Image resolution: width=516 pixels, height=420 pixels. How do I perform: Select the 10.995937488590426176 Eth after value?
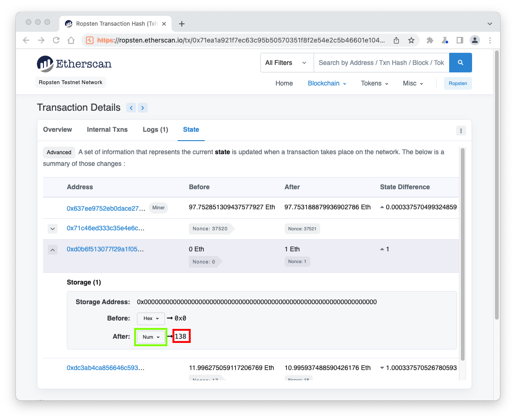pyautogui.click(x=328, y=368)
